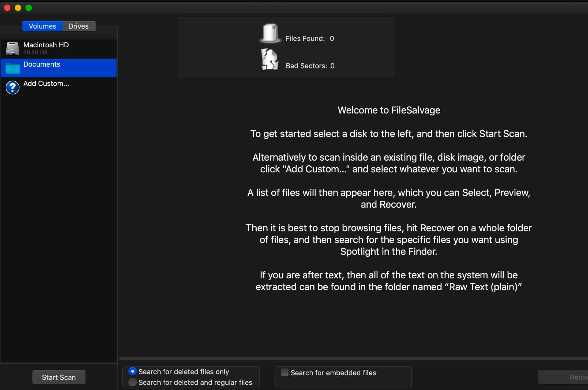Click the Documents folder icon
This screenshot has width=588, height=390.
coord(13,68)
